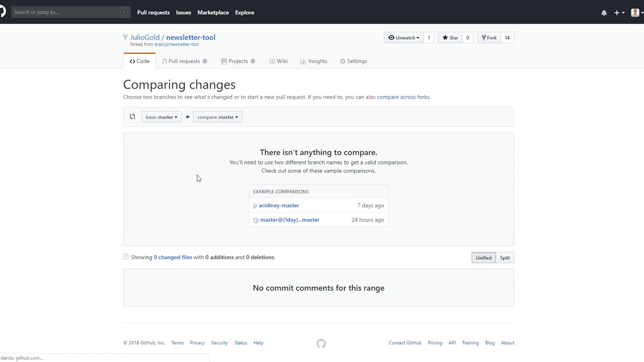This screenshot has height=362, width=644.
Task: Click the Star repository button
Action: point(450,38)
